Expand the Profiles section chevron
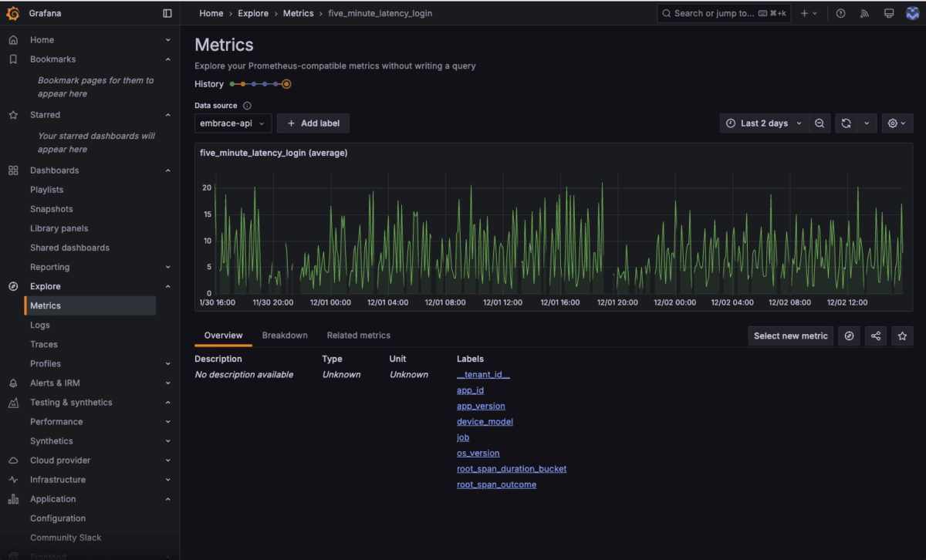This screenshot has width=926, height=560. [168, 364]
